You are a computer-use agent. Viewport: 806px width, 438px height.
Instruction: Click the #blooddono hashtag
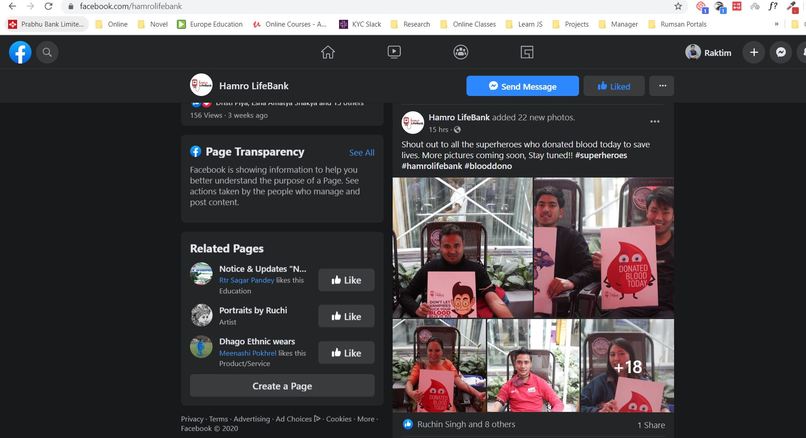(x=488, y=166)
